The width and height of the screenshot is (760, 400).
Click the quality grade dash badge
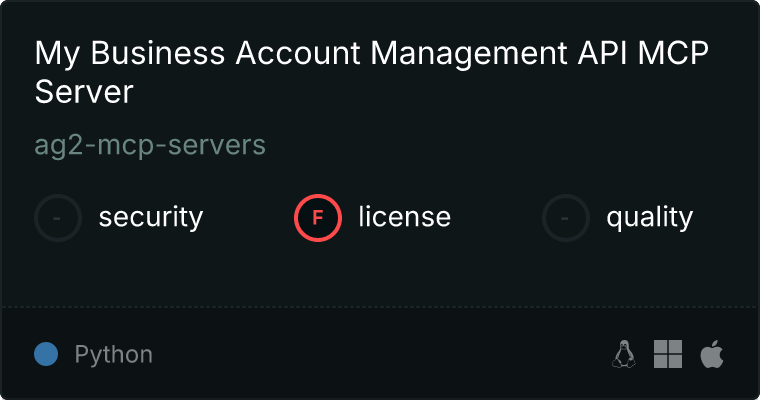click(566, 217)
